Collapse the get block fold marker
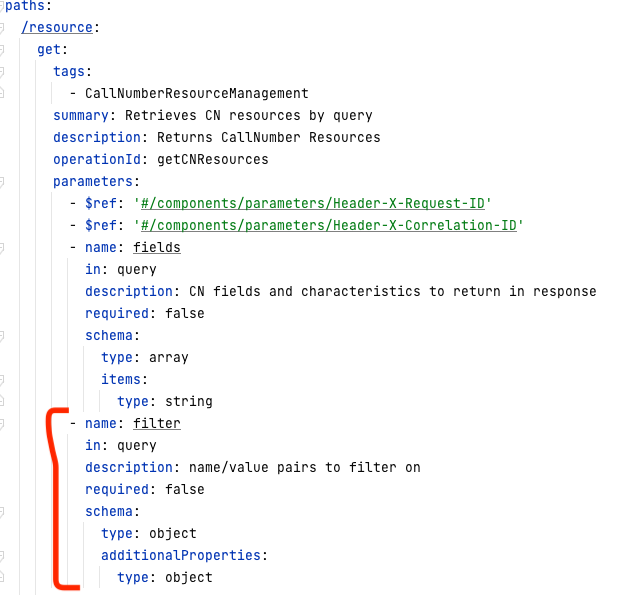The height and width of the screenshot is (595, 618). tap(2, 49)
